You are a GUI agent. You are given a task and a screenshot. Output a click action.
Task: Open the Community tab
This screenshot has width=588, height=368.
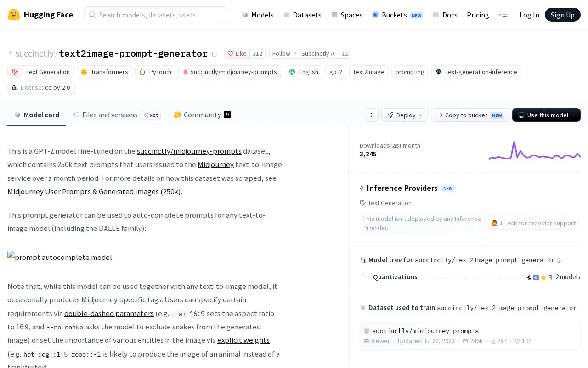click(202, 115)
